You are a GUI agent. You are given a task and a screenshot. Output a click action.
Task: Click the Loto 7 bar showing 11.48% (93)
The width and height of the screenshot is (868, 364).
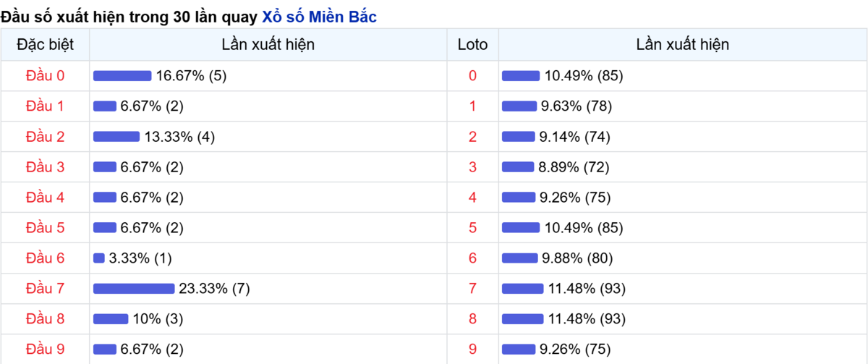(x=523, y=289)
